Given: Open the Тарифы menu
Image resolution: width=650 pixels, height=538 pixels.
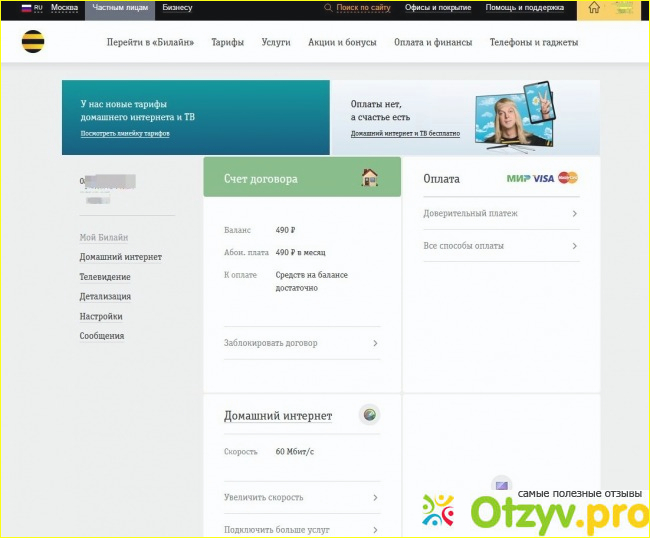Looking at the screenshot, I should click(227, 43).
